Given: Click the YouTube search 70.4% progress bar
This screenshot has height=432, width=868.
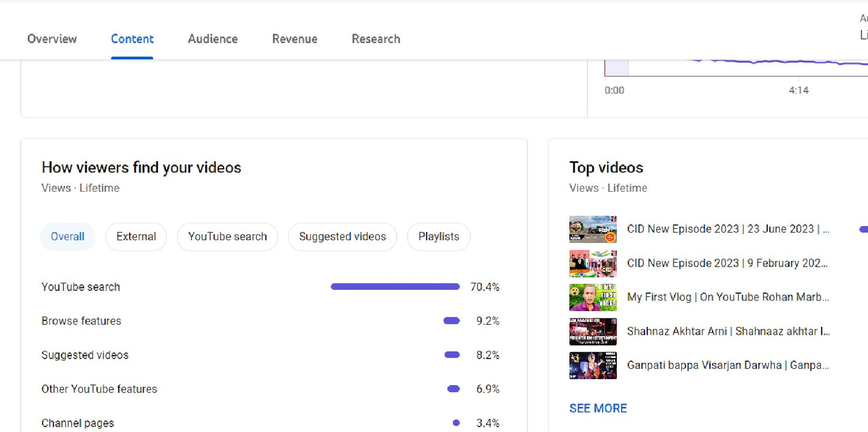Looking at the screenshot, I should point(394,287).
